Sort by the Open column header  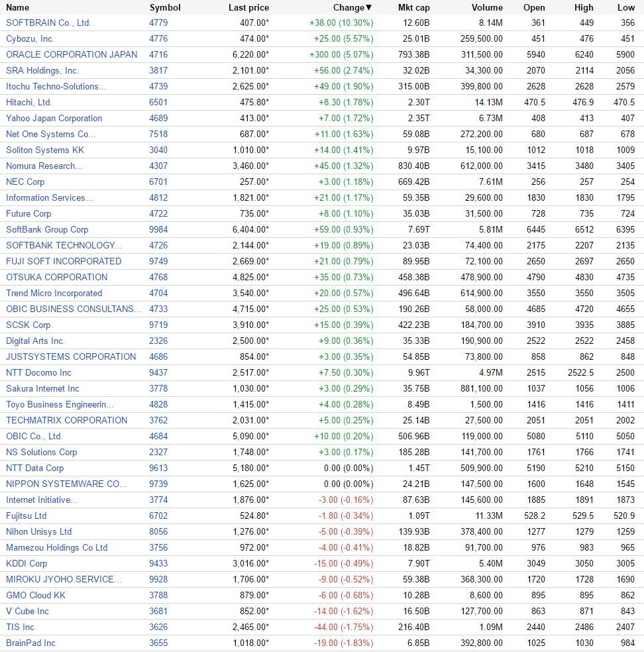click(x=534, y=7)
